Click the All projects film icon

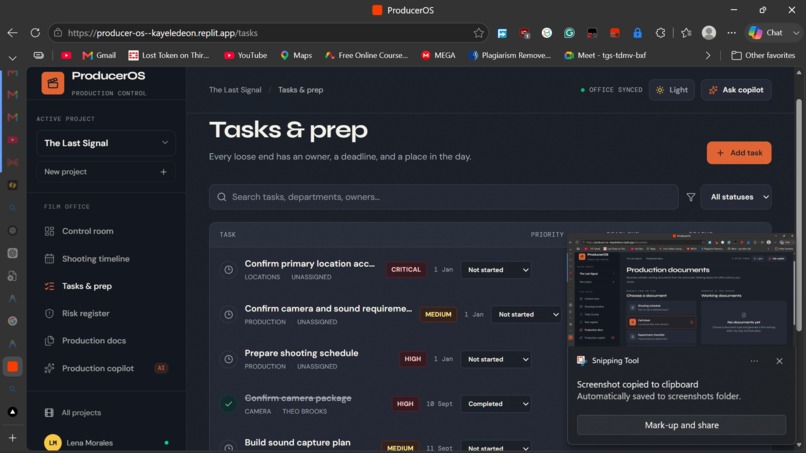coord(49,412)
